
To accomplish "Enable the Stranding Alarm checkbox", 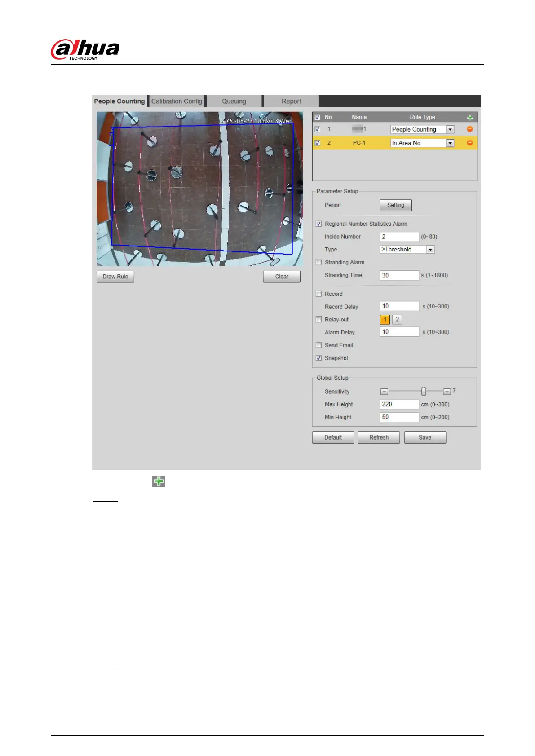I will (x=319, y=262).
